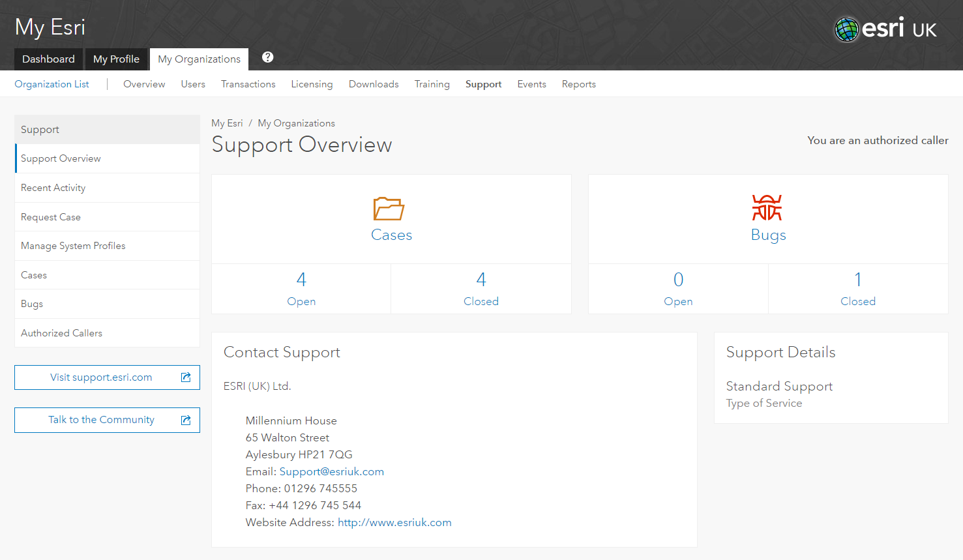Go to Organization List
Image resolution: width=963 pixels, height=560 pixels.
click(52, 84)
